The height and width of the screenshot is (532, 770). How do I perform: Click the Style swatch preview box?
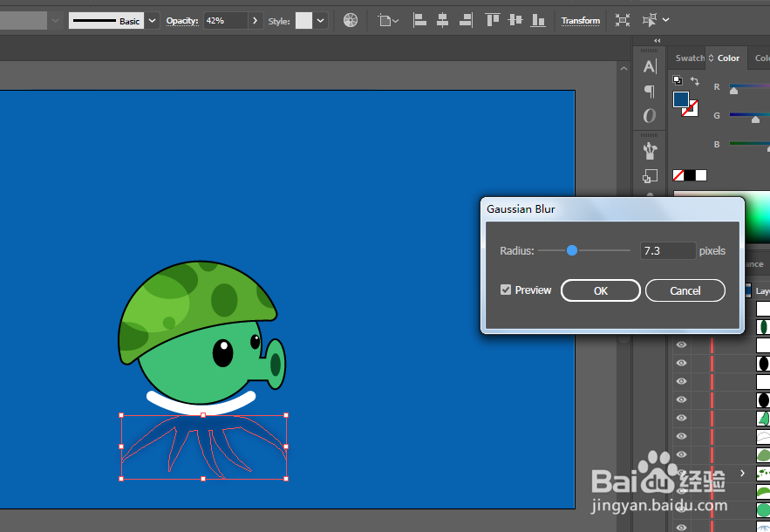coord(303,21)
